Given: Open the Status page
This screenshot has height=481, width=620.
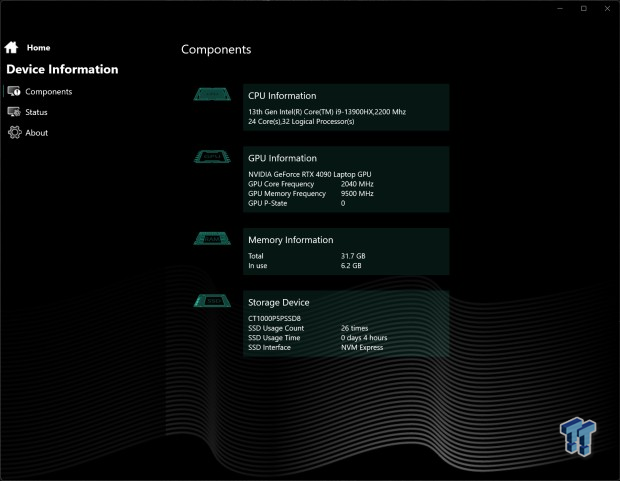Looking at the screenshot, I should [x=36, y=112].
